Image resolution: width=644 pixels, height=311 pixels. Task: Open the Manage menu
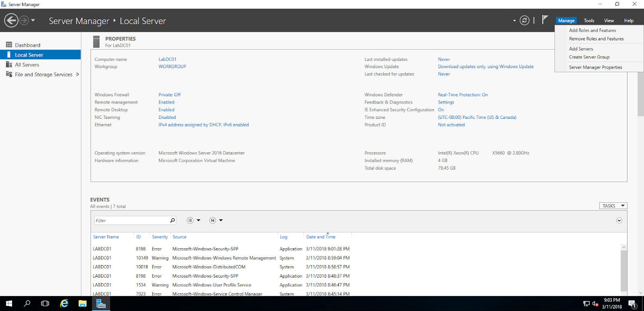[x=566, y=21]
